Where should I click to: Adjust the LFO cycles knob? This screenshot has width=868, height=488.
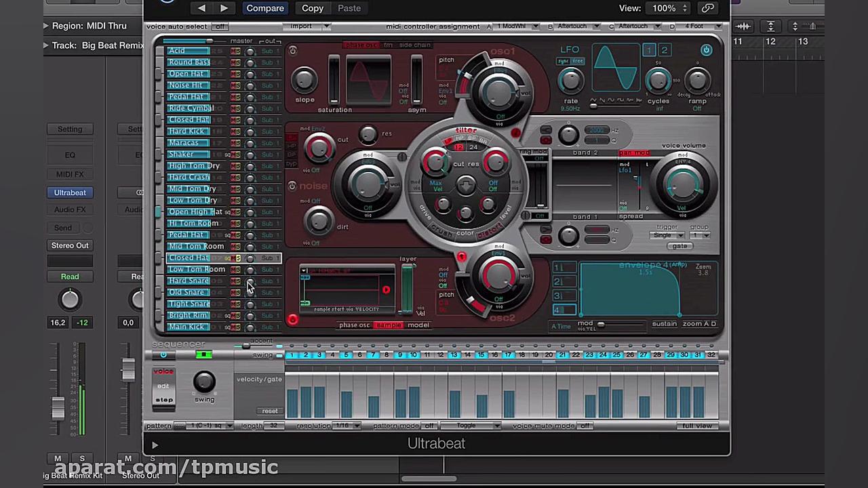pyautogui.click(x=658, y=81)
